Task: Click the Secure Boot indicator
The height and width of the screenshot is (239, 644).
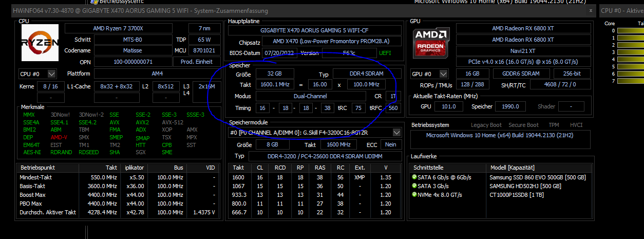Action: 524,125
